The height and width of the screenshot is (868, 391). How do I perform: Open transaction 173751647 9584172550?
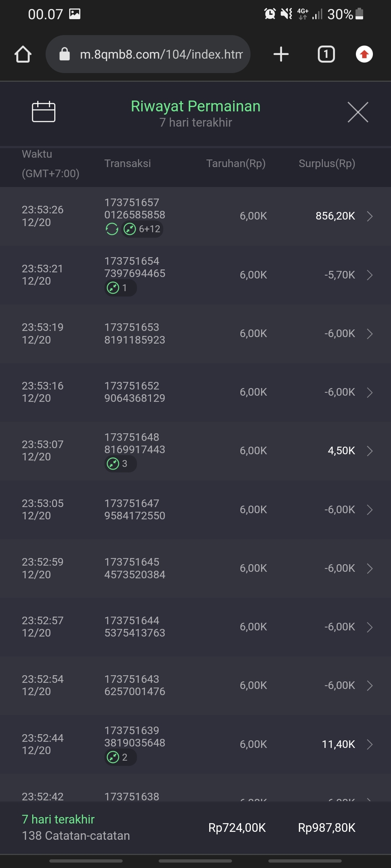135,510
